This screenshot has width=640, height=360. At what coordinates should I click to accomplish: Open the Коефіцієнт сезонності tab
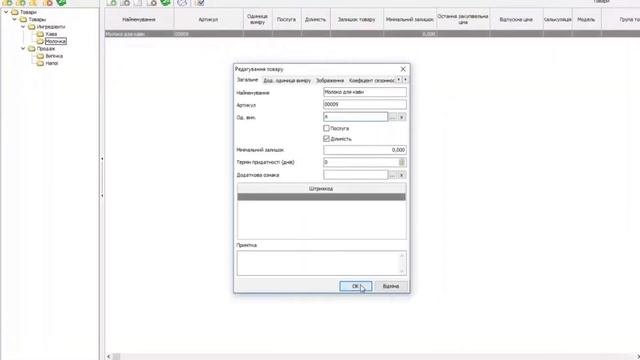[371, 80]
